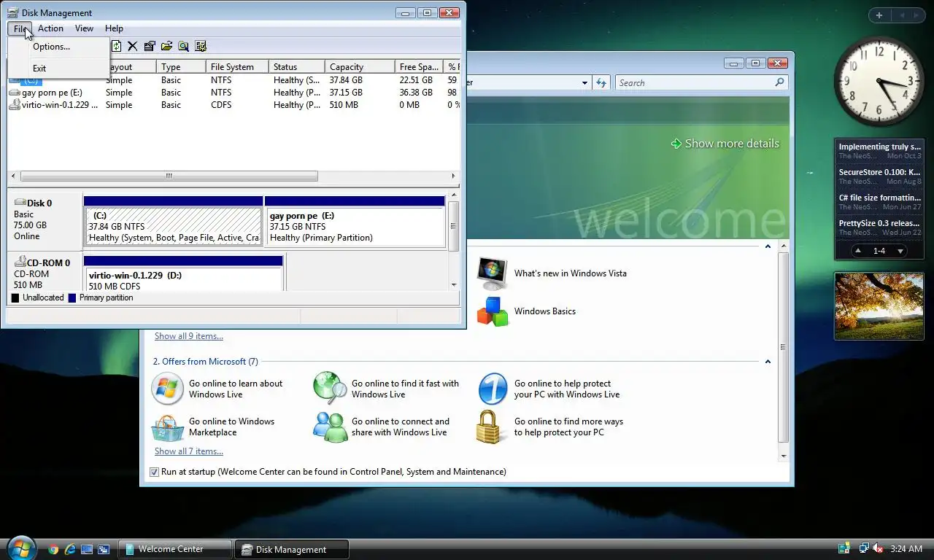The width and height of the screenshot is (934, 560).
Task: Click Show Desktop icon in Quick Launch
Action: point(87,549)
